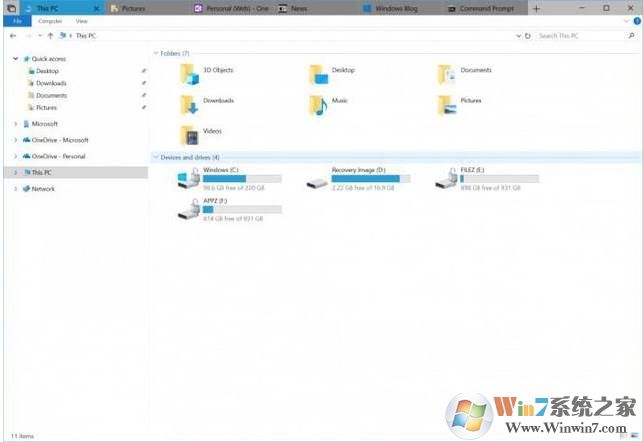Switch to the Command Prompt tab

tap(485, 8)
